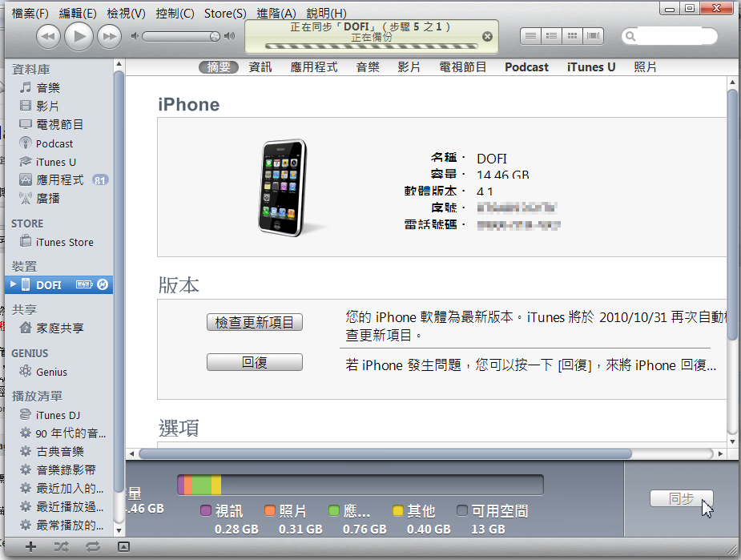Switch to Cover Flow view
Image resolution: width=741 pixels, height=560 pixels.
(594, 36)
